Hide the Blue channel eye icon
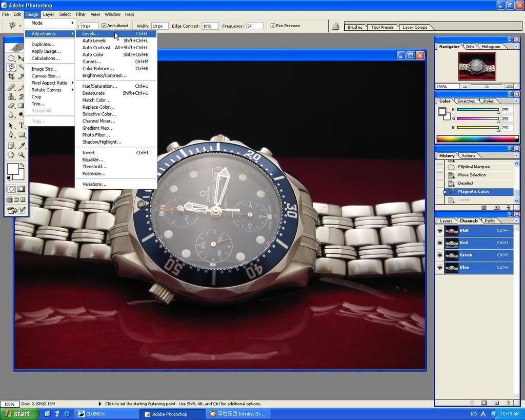 tap(440, 268)
